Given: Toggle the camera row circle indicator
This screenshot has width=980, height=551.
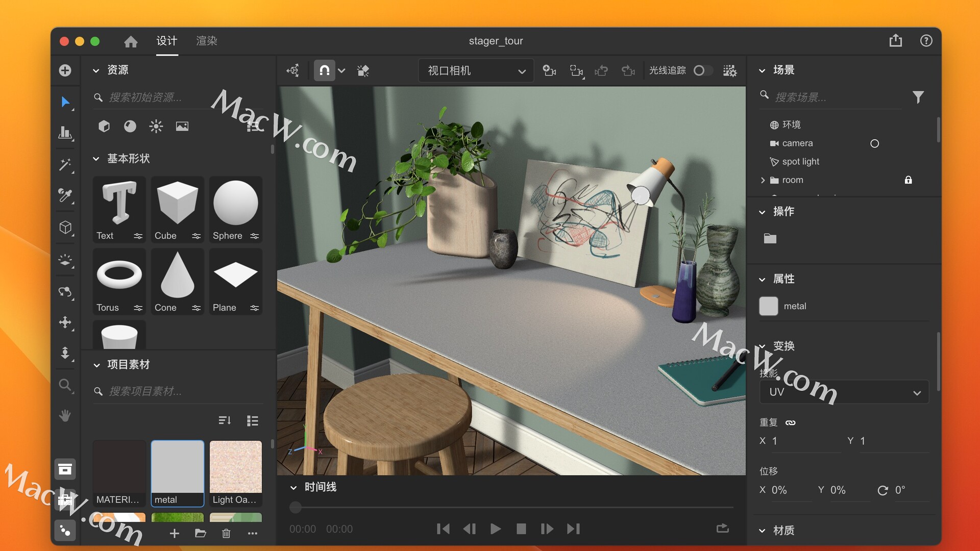Looking at the screenshot, I should [875, 143].
